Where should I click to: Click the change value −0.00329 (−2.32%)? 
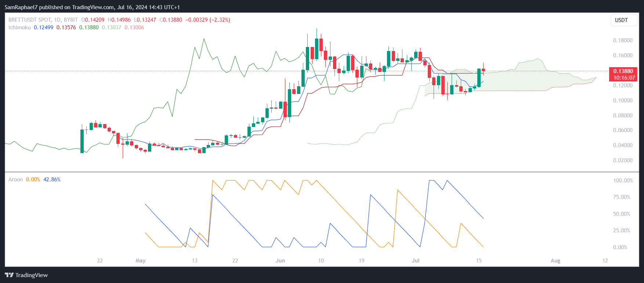click(x=208, y=20)
